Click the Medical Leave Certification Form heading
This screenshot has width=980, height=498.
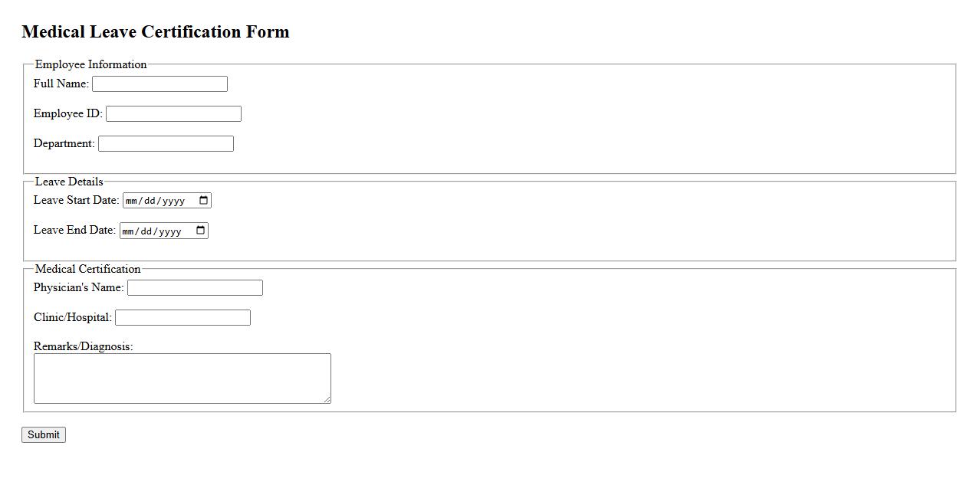pos(156,32)
